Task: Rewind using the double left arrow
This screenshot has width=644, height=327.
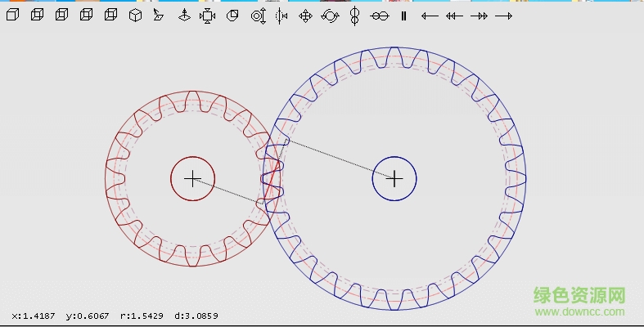Action: [454, 15]
